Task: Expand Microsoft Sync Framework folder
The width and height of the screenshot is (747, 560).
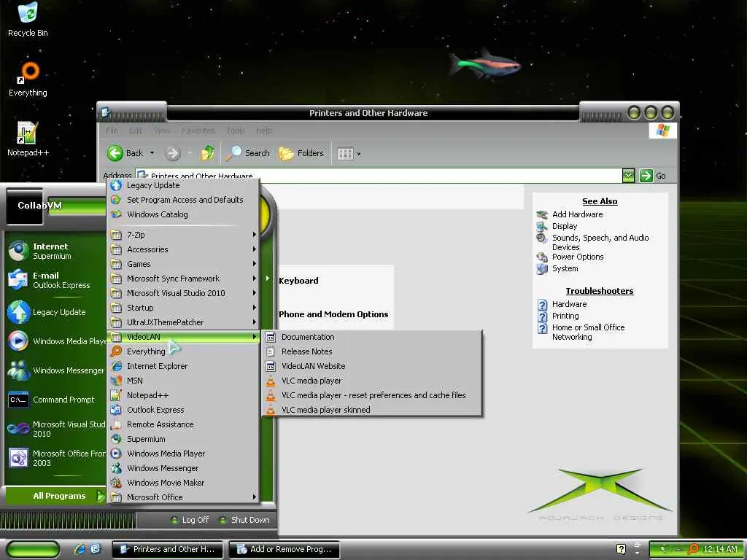Action: coord(183,279)
